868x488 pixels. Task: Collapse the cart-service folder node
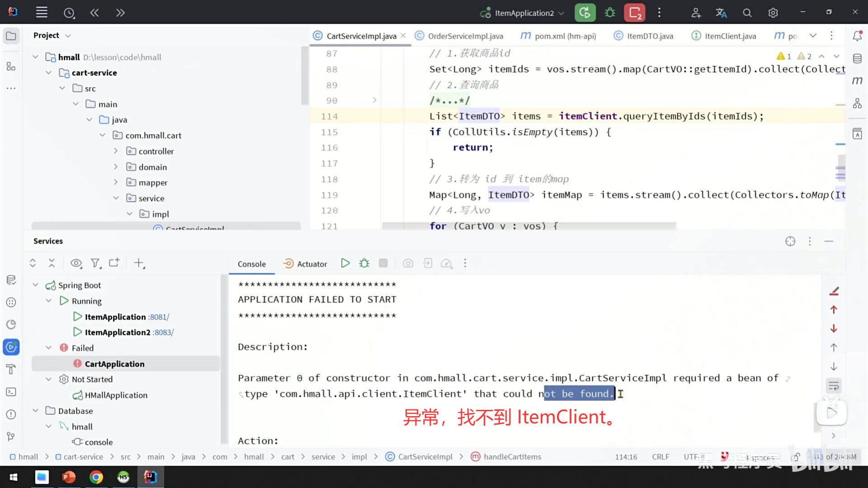tap(48, 73)
